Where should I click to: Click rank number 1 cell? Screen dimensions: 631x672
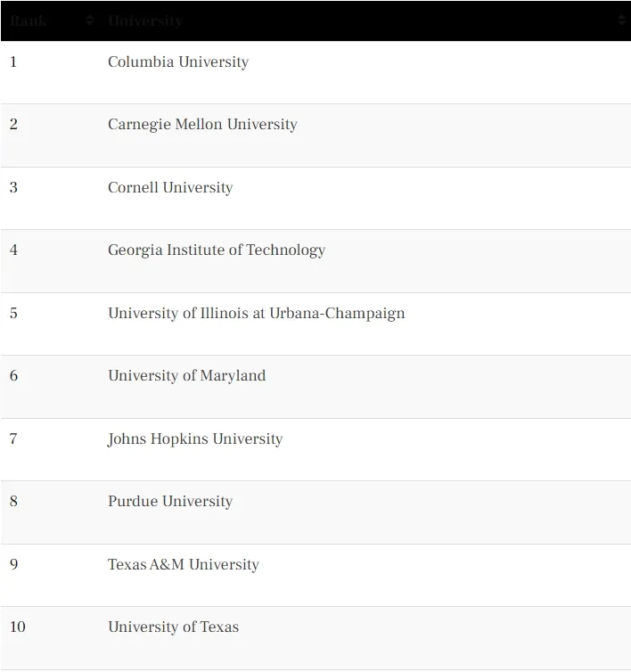[x=13, y=61]
